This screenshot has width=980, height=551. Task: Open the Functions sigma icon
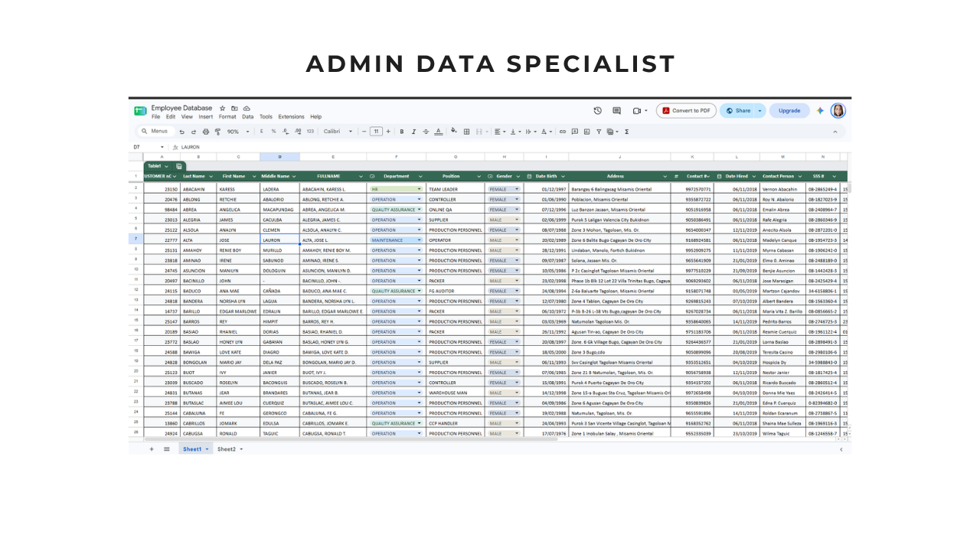pos(627,132)
